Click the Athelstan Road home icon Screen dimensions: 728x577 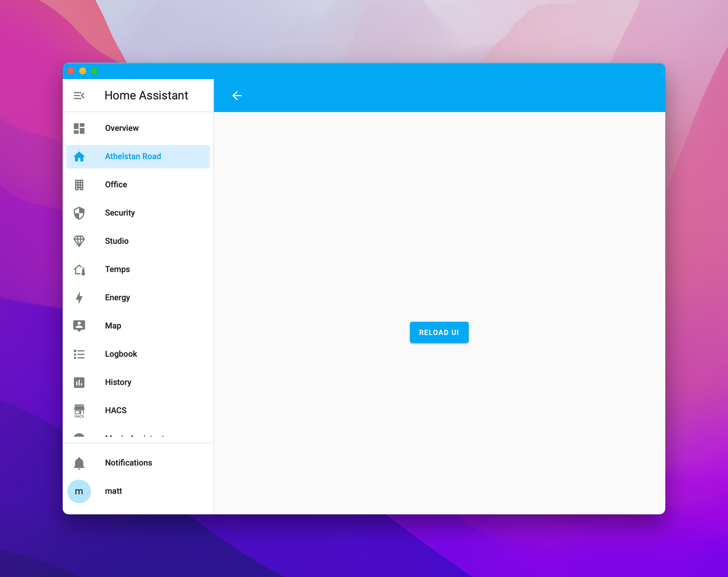tap(79, 156)
